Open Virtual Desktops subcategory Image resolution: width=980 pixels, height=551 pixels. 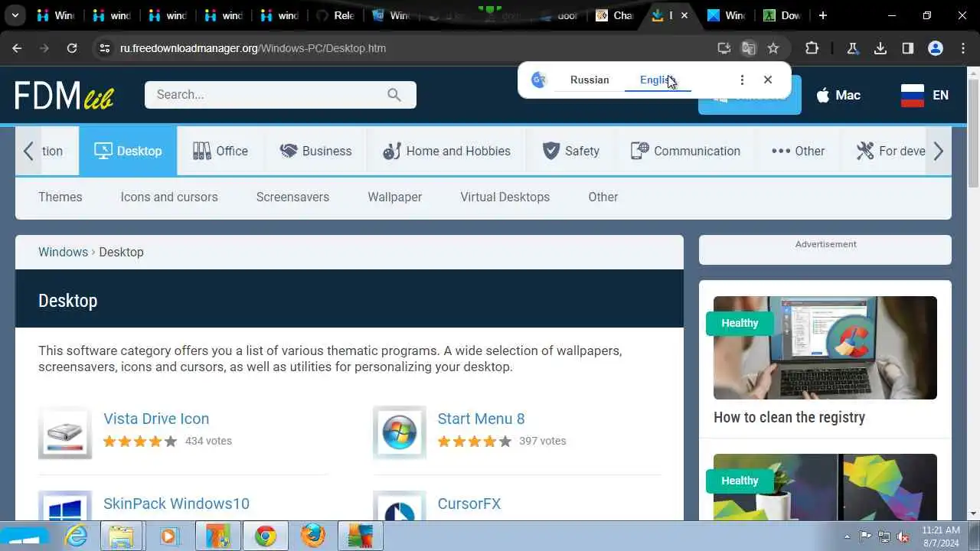[x=505, y=197]
